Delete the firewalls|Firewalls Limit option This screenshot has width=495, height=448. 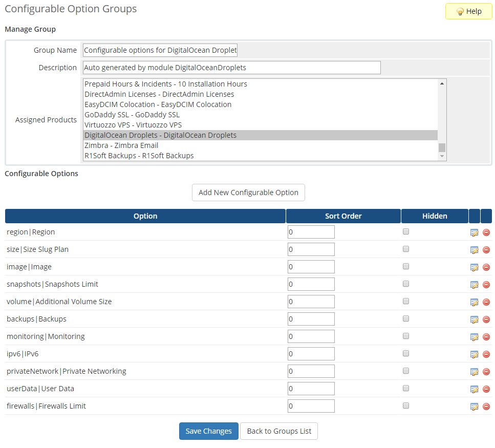pyautogui.click(x=486, y=407)
